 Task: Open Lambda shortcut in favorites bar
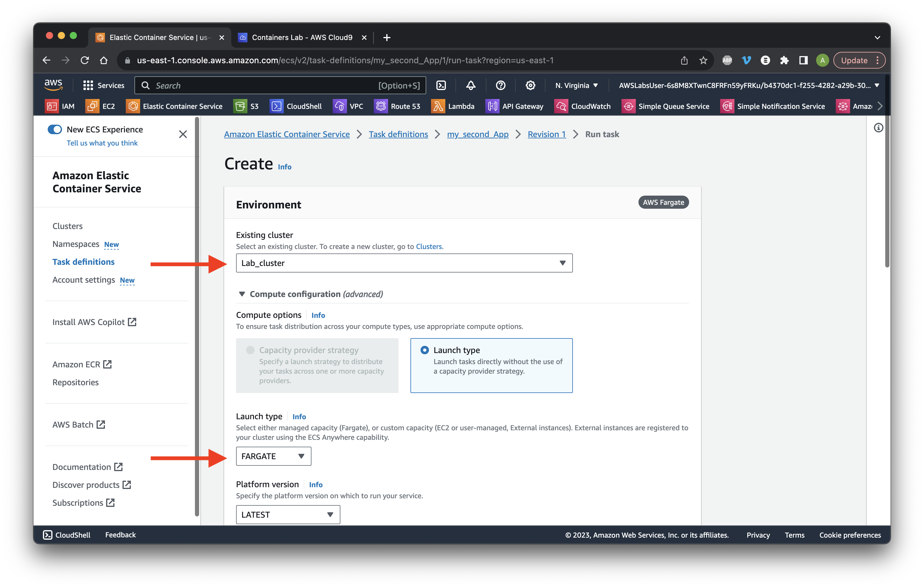[453, 106]
